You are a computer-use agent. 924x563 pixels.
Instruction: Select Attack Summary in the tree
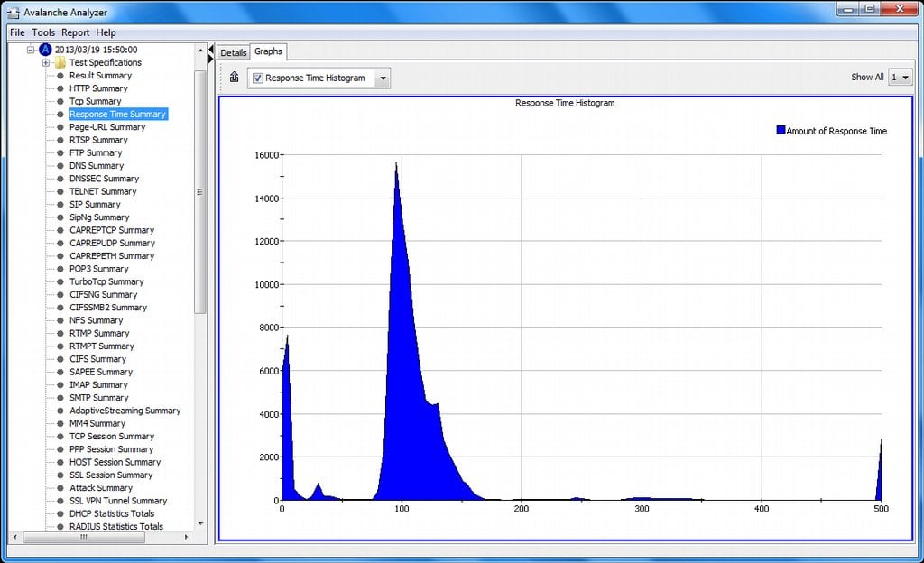[x=101, y=488]
